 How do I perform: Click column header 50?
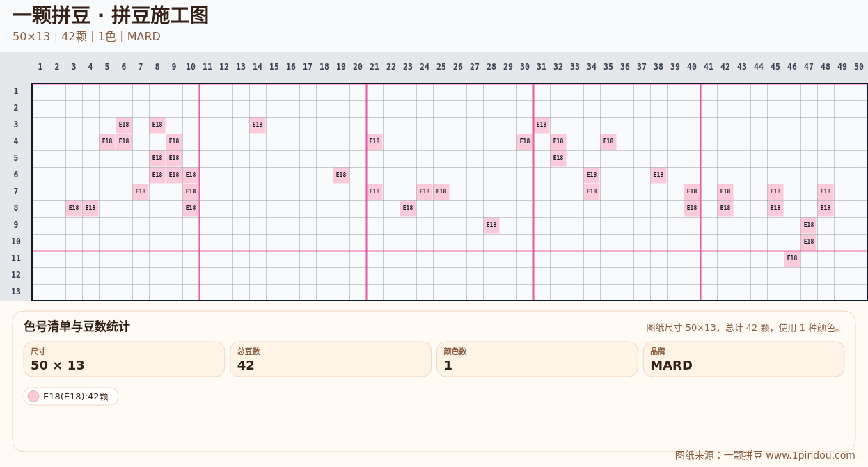[859, 67]
